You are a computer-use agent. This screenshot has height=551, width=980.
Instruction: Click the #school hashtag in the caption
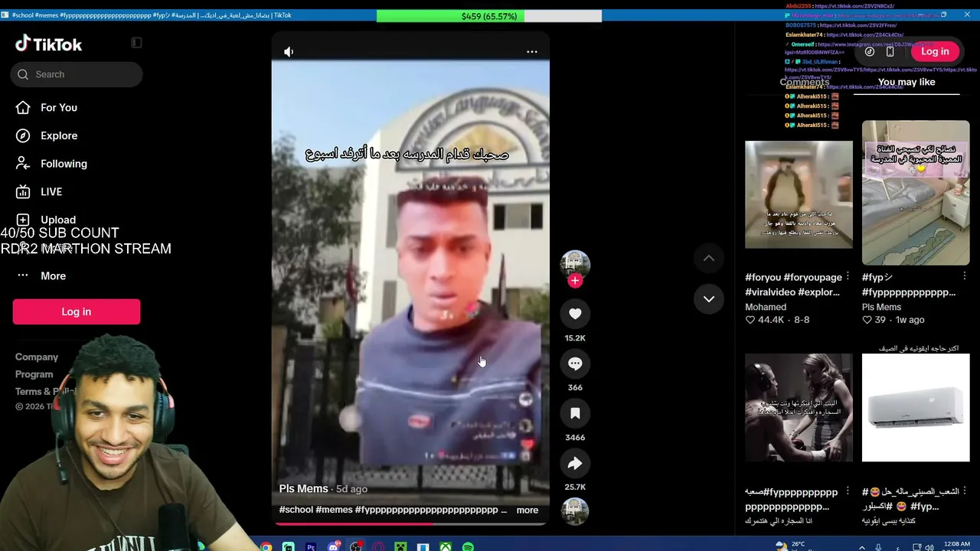click(296, 510)
